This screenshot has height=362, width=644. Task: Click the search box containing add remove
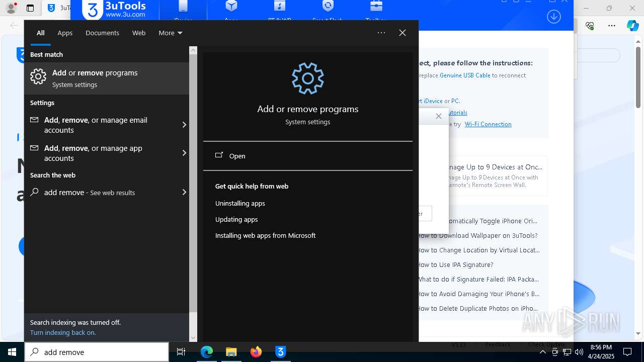click(x=97, y=352)
